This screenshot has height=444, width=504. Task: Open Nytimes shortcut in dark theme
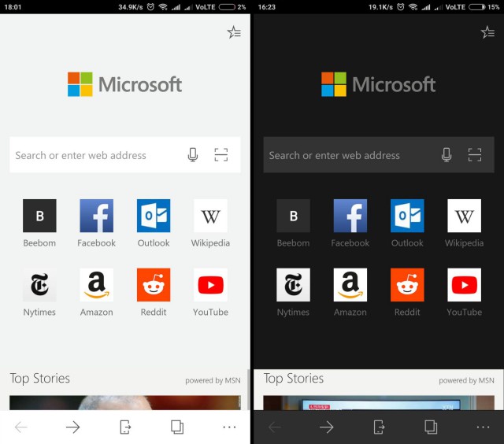tap(293, 292)
